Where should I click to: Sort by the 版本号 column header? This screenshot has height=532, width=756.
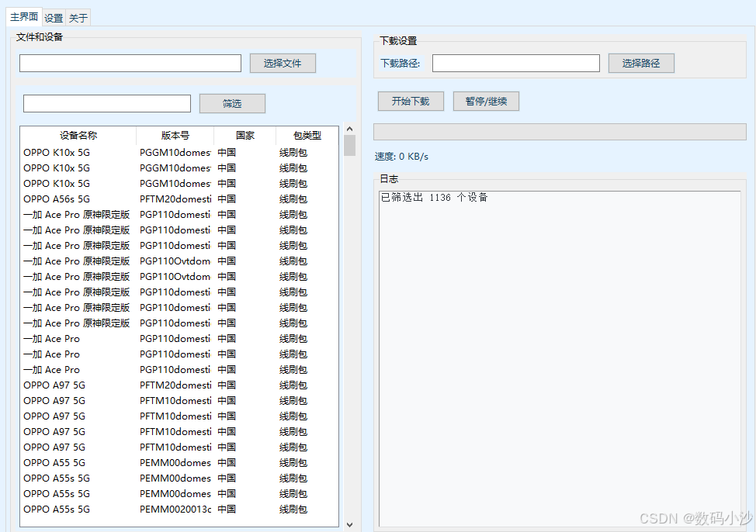click(175, 136)
